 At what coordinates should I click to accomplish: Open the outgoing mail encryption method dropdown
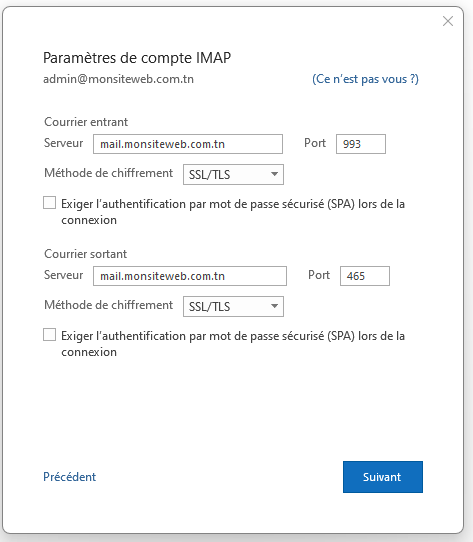click(x=233, y=307)
